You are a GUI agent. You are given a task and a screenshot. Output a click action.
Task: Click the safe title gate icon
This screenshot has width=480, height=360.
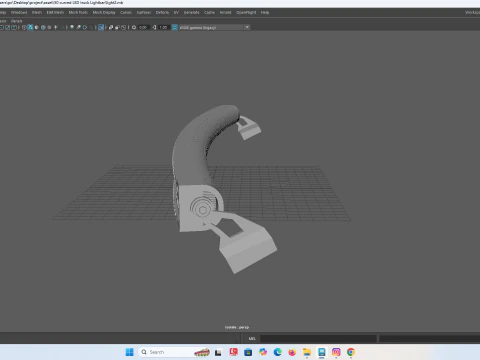(14, 27)
